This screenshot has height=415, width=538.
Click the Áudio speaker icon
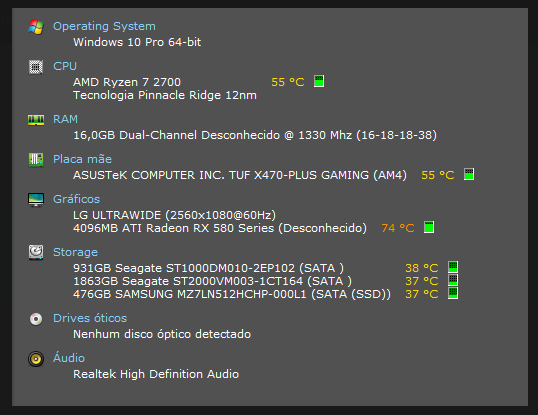tap(36, 359)
